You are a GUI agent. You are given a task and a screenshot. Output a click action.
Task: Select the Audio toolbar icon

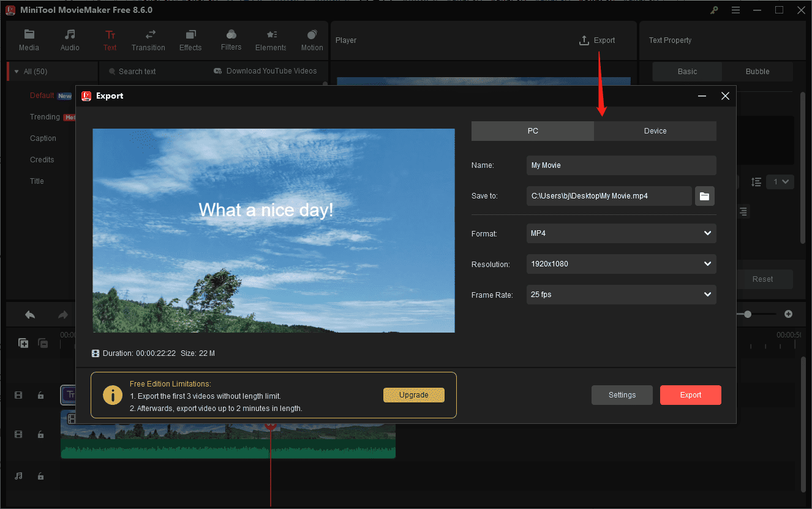(x=69, y=40)
